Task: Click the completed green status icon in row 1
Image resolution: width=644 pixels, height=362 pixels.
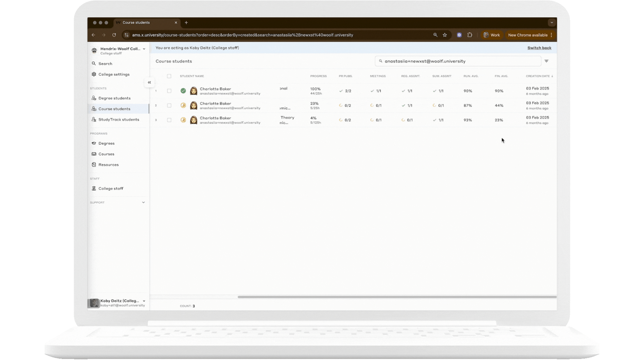Action: (x=183, y=91)
